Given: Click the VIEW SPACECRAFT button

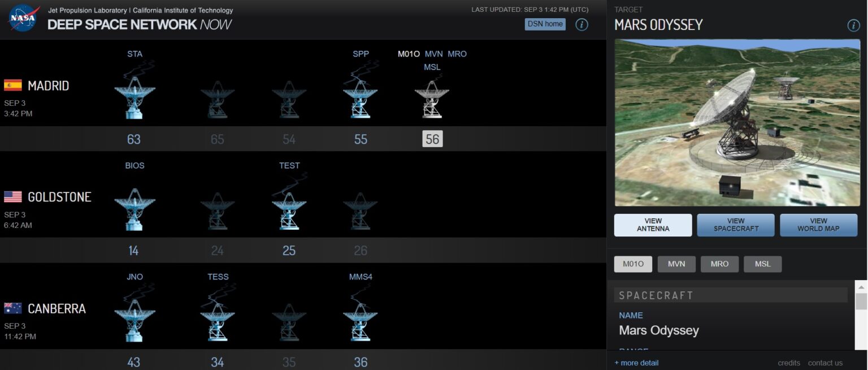Looking at the screenshot, I should (x=735, y=225).
